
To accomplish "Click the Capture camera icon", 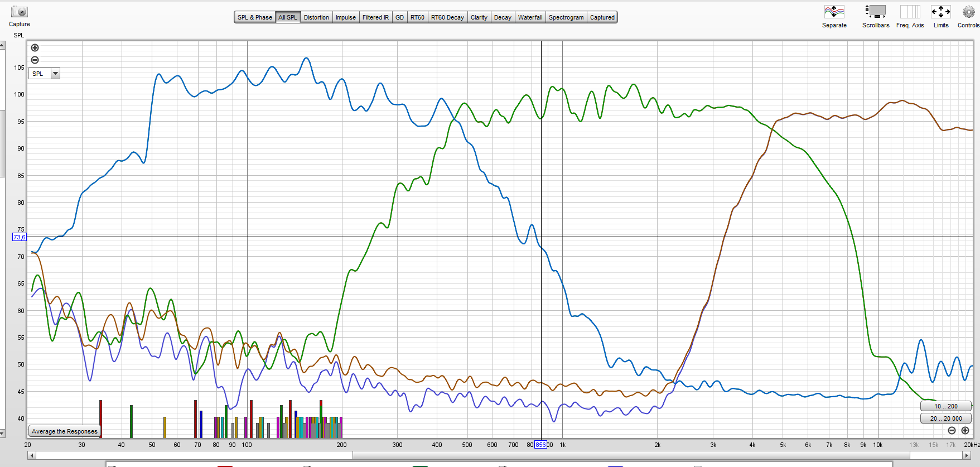I will [19, 12].
